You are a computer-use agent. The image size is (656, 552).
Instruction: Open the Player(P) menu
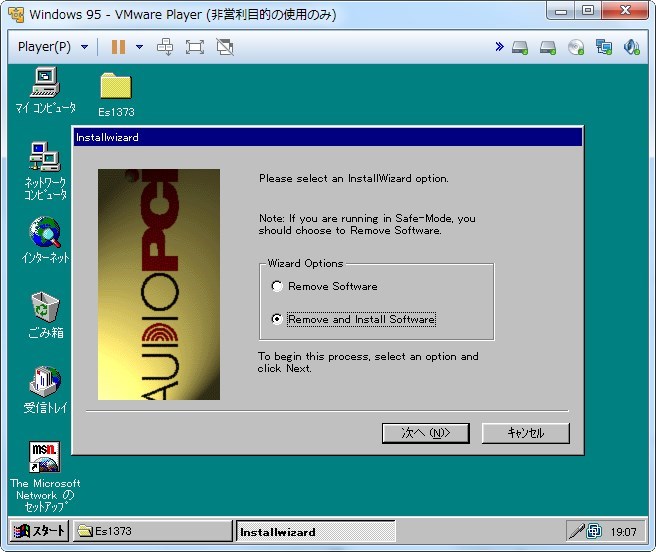44,46
